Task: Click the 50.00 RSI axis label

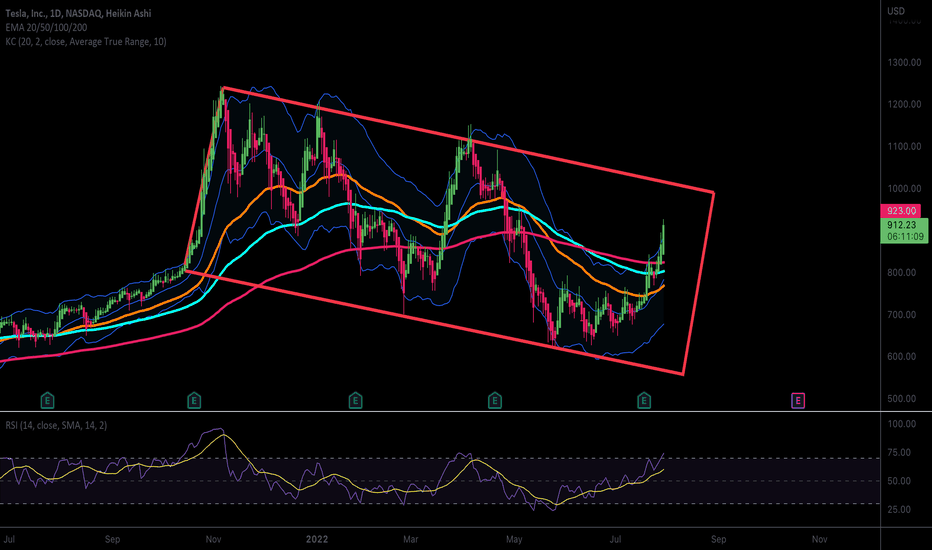Action: 899,481
